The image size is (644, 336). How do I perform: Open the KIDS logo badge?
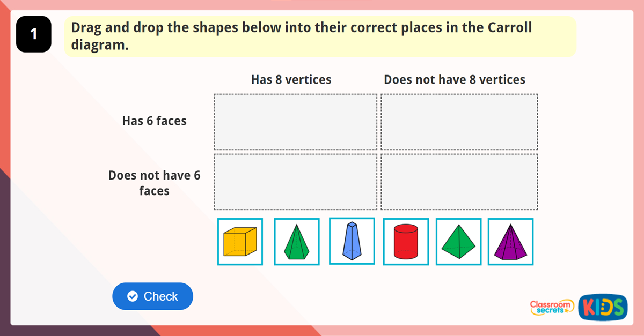[603, 307]
